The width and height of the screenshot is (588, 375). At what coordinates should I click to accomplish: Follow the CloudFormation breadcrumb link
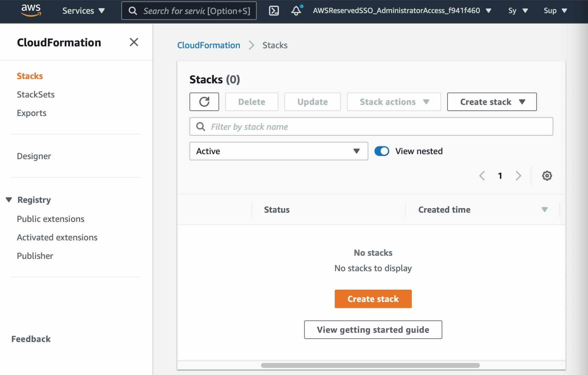coord(209,45)
